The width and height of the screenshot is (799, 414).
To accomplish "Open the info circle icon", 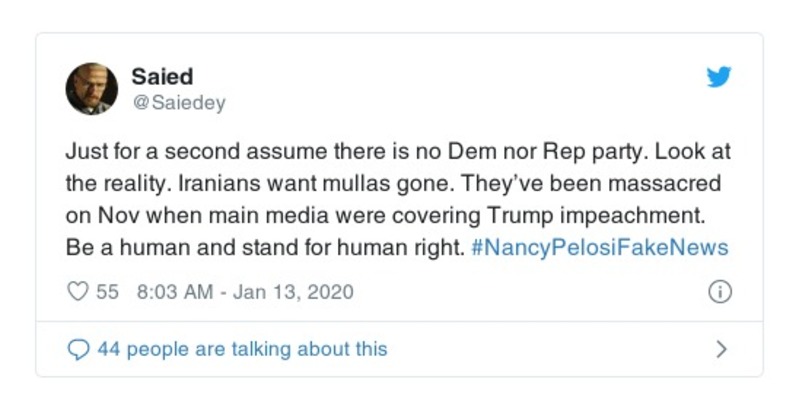I will pyautogui.click(x=720, y=293).
